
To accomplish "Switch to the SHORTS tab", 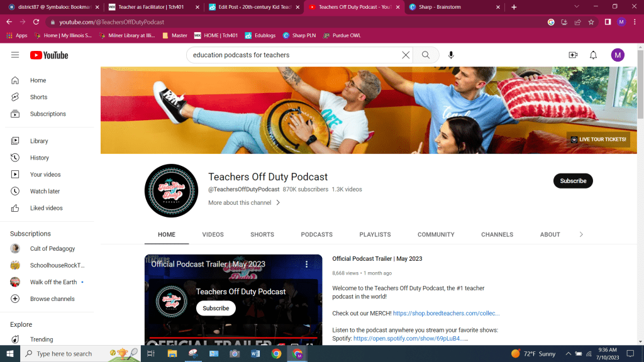I will [262, 235].
